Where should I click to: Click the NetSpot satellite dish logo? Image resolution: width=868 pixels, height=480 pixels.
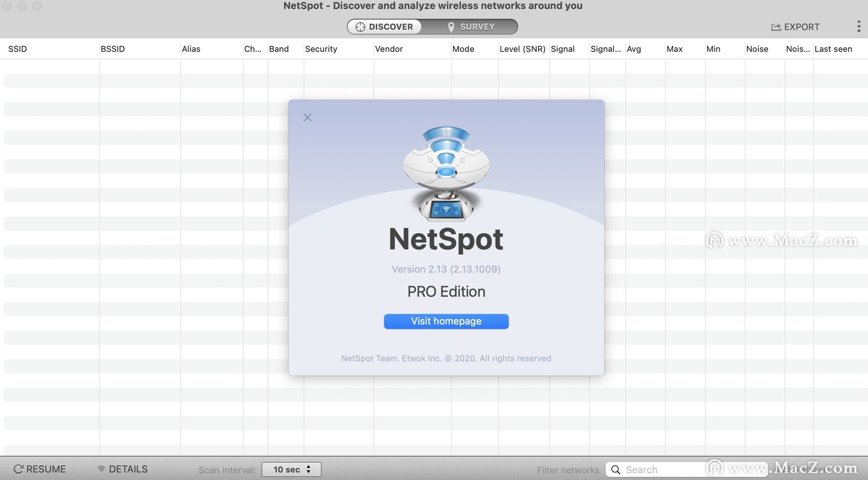pos(446,174)
